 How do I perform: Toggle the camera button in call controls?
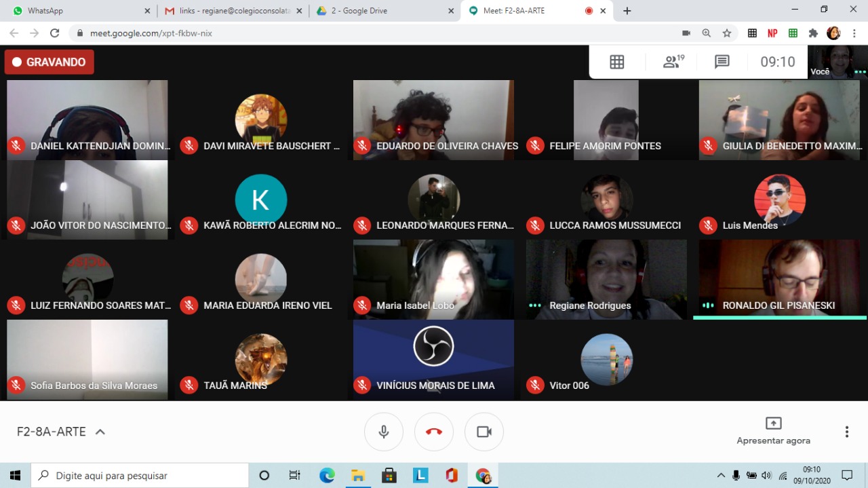[484, 432]
